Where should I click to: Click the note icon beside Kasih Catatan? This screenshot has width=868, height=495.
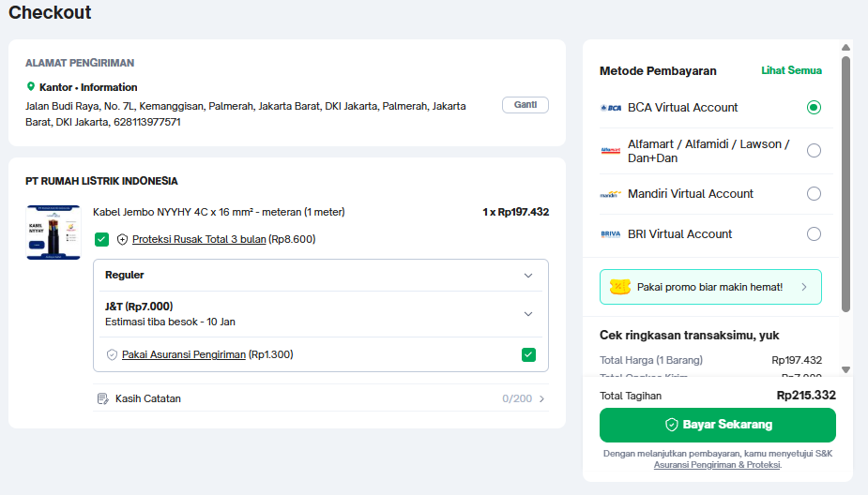pyautogui.click(x=103, y=398)
